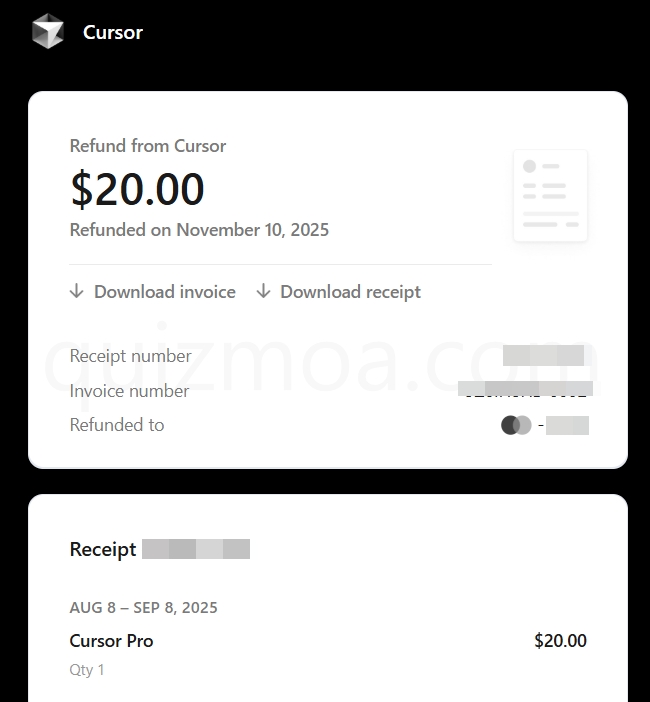The image size is (650, 702).
Task: Click the AUG 8 – SEP 8, 2025 period
Action: click(x=144, y=608)
